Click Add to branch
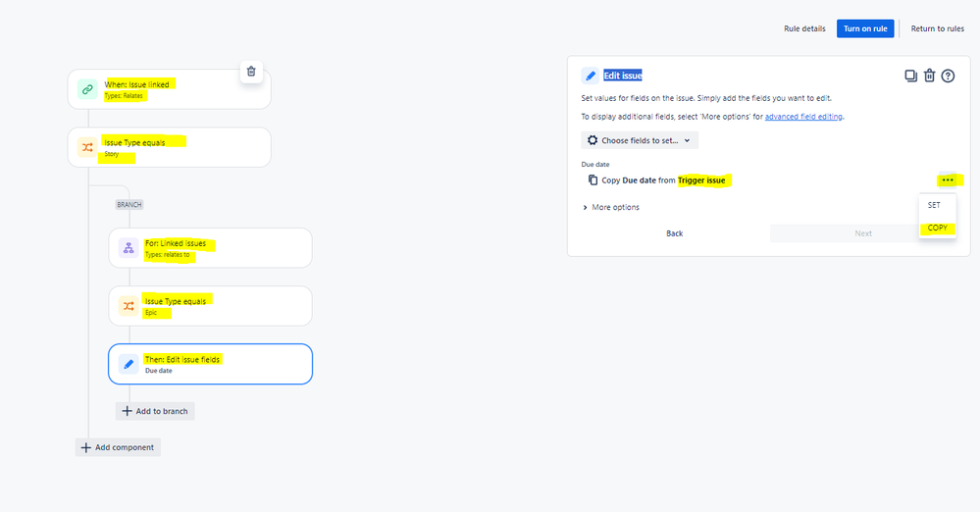The width and height of the screenshot is (980, 512). (x=155, y=411)
